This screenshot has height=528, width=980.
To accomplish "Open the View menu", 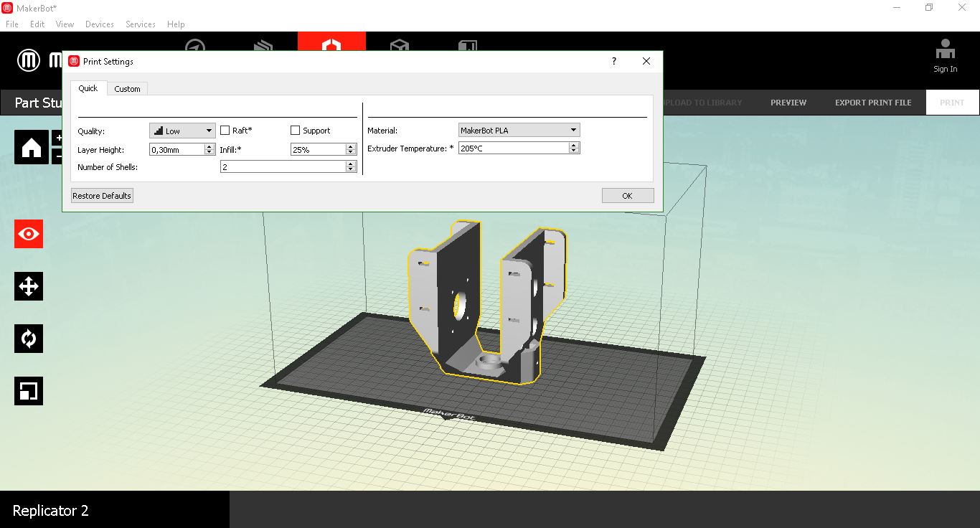I will click(x=65, y=24).
